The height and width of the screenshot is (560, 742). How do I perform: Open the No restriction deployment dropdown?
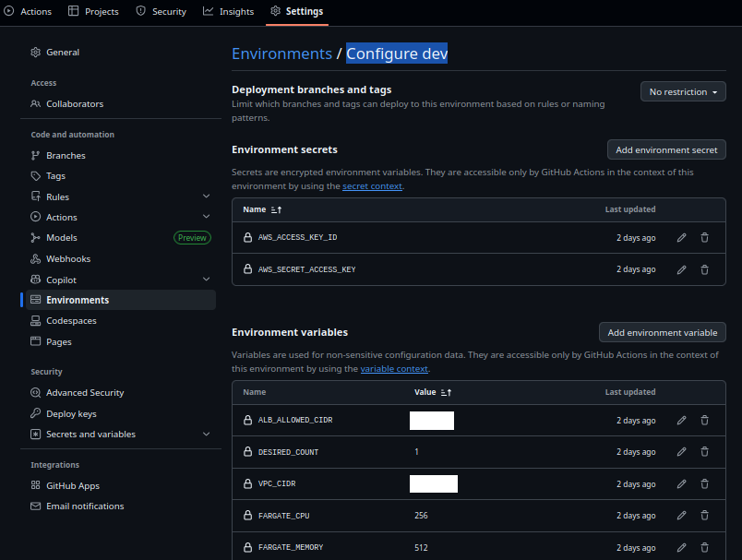pyautogui.click(x=682, y=91)
